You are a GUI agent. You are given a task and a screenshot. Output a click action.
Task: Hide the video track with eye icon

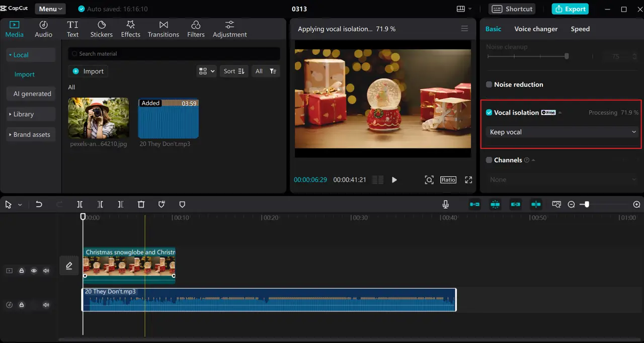(x=34, y=271)
